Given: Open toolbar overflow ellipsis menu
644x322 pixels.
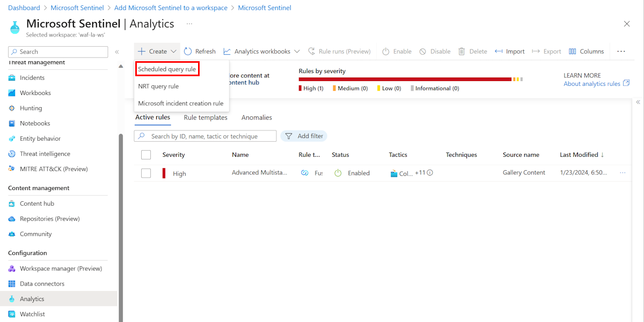Looking at the screenshot, I should tap(621, 52).
